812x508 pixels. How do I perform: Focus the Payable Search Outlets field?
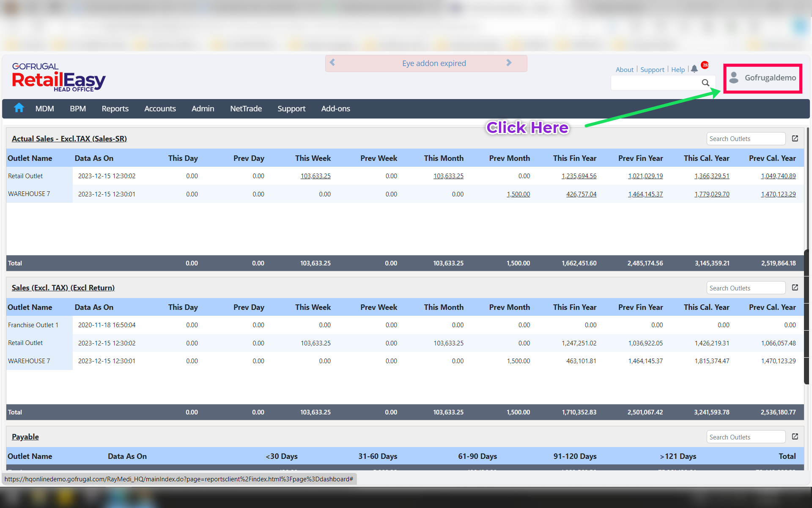tap(746, 437)
